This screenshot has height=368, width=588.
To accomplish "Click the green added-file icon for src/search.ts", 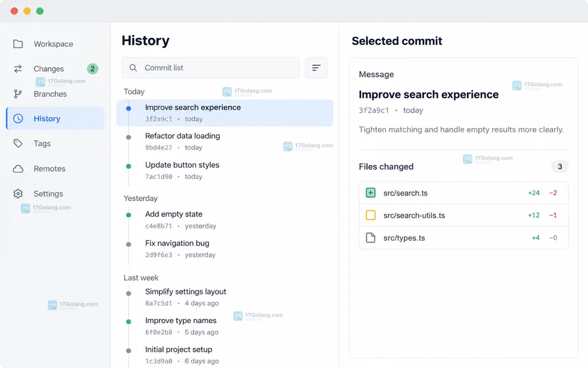I will click(x=370, y=193).
